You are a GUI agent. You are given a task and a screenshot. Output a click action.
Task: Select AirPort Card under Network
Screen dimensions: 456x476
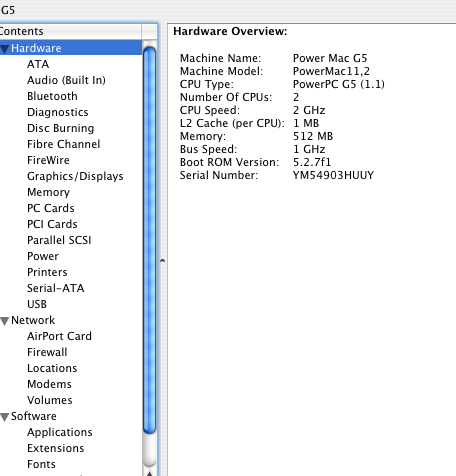[x=59, y=336]
